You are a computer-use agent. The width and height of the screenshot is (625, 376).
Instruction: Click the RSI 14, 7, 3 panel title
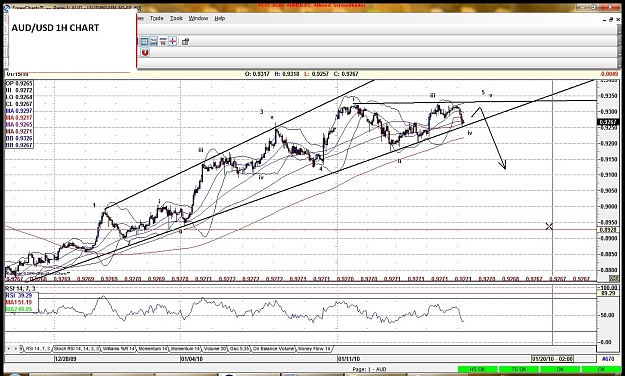(x=20, y=288)
